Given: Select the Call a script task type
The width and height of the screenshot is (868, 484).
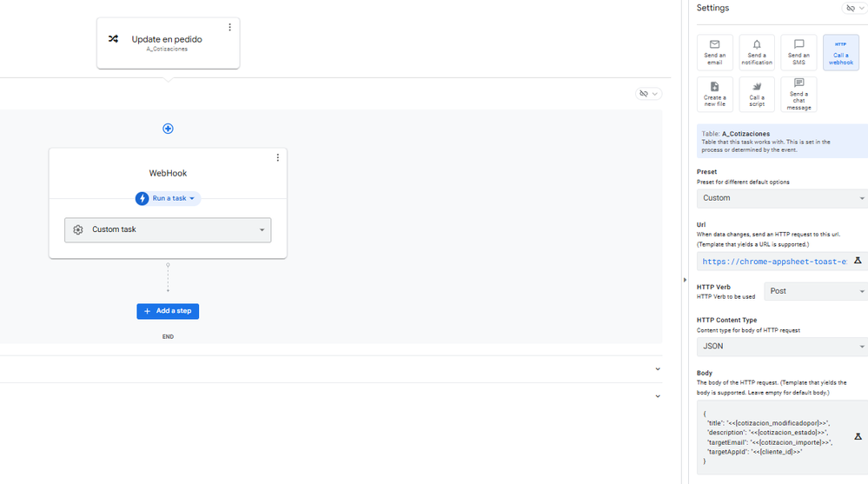Looking at the screenshot, I should [x=757, y=95].
